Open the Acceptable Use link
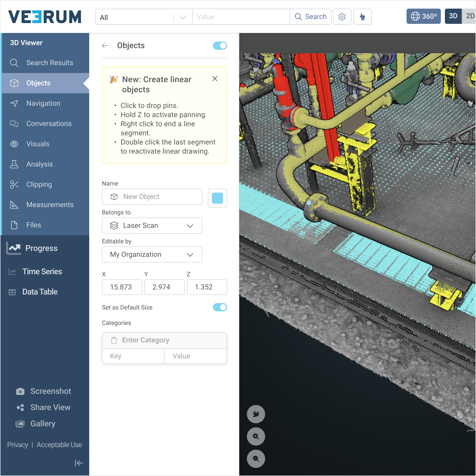This screenshot has height=476, width=476. (x=59, y=445)
